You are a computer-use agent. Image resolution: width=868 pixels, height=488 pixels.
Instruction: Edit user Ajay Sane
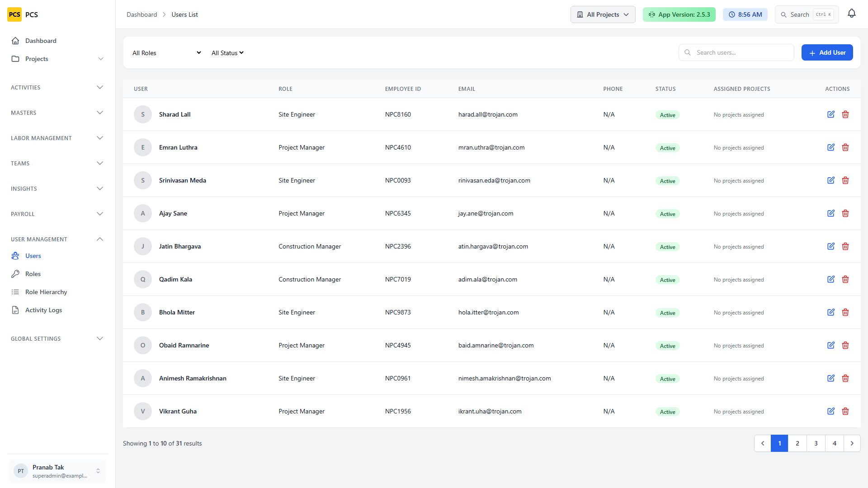coord(831,213)
